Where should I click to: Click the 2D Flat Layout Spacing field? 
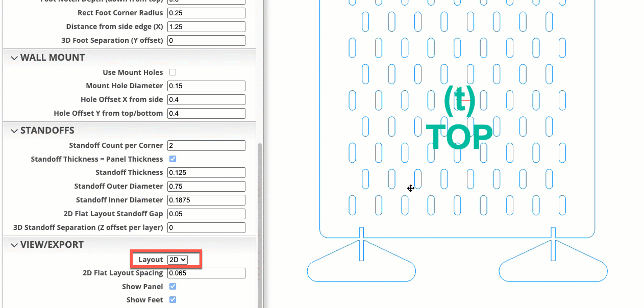click(206, 273)
